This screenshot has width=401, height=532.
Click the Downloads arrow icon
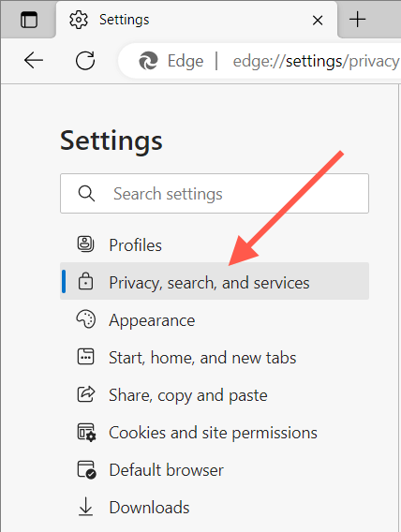[x=85, y=507]
